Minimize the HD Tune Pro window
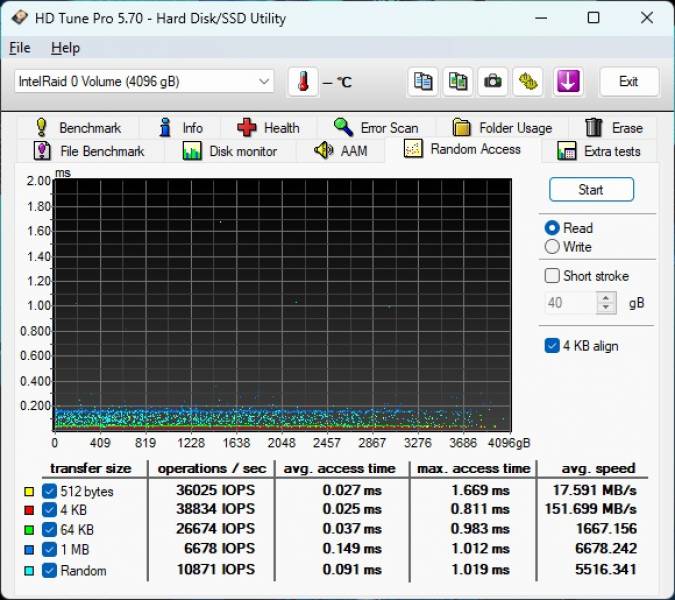 (x=541, y=18)
